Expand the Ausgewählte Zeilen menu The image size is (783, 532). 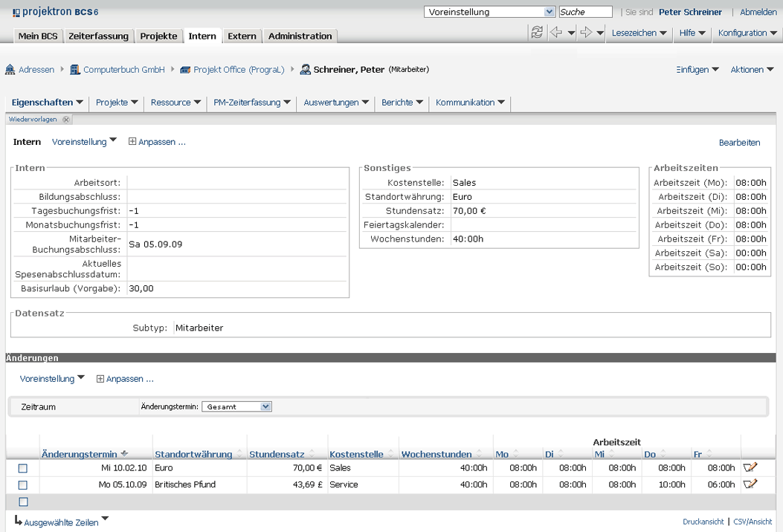click(x=66, y=522)
